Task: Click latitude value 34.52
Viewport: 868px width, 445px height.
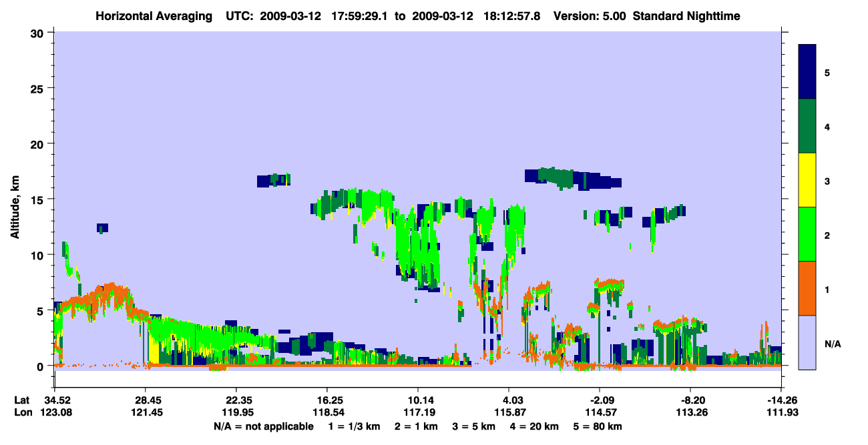Action: [x=58, y=400]
